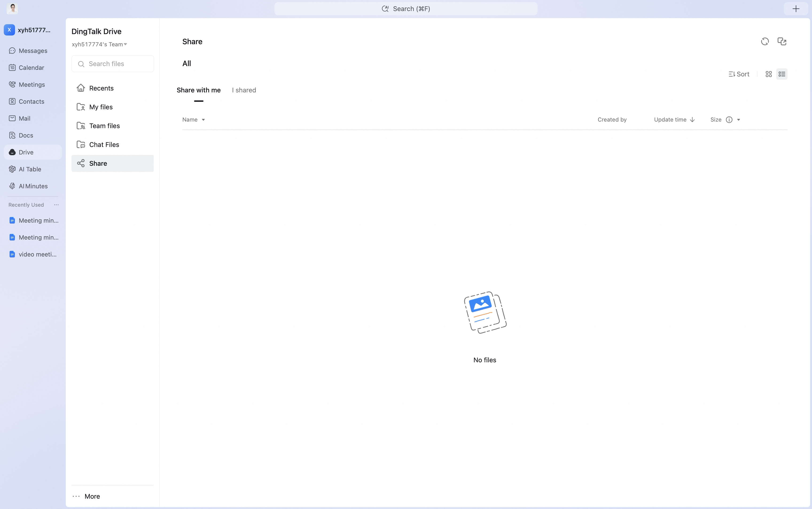
Task: Click the plus button at top right
Action: pyautogui.click(x=796, y=9)
